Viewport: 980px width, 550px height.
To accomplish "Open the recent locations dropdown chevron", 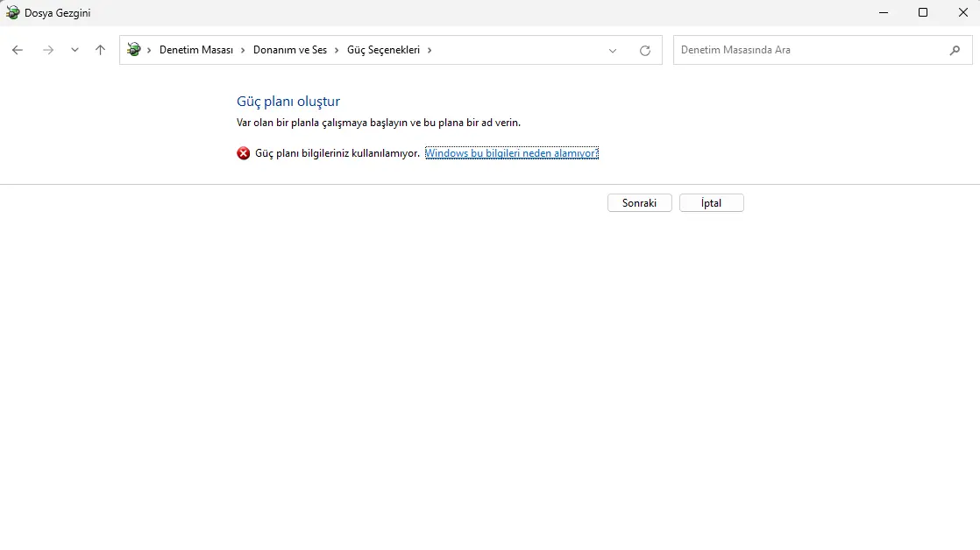I will 75,50.
